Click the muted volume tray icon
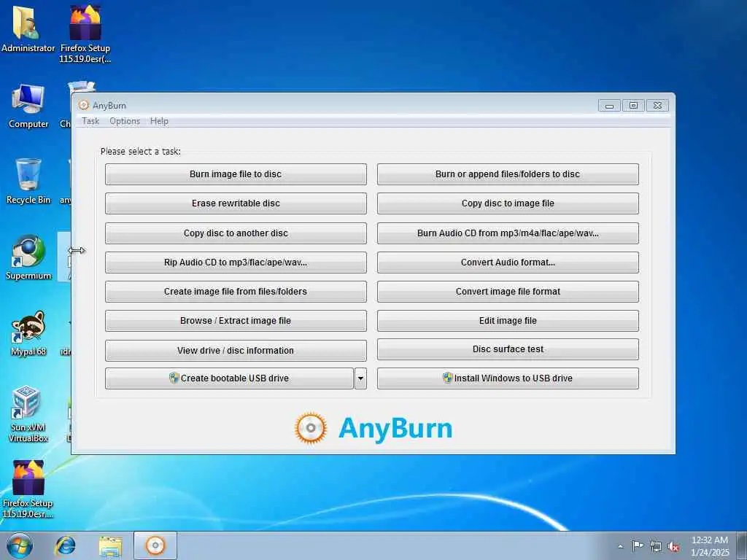 (x=673, y=546)
